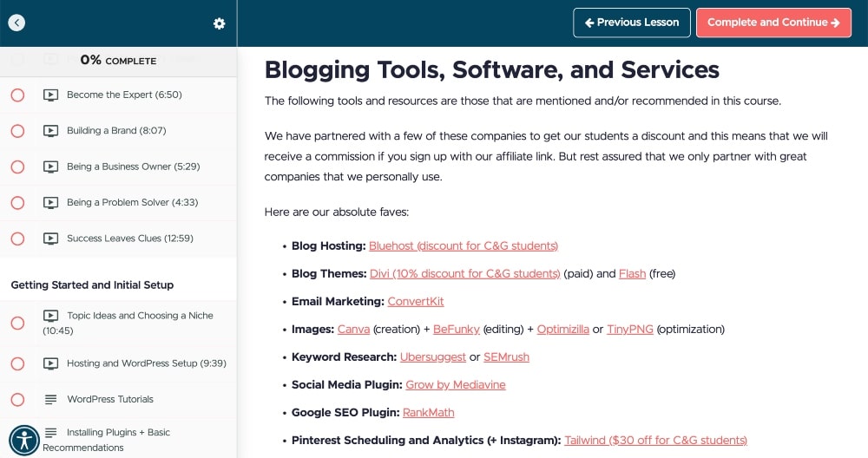This screenshot has height=458, width=868.
Task: Mark Building a Brand lesson circle
Action: pos(17,131)
